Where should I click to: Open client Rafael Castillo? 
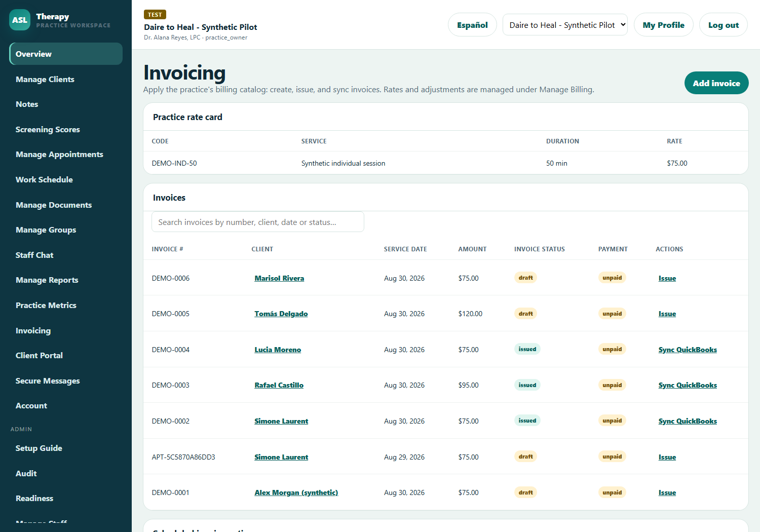[279, 385]
